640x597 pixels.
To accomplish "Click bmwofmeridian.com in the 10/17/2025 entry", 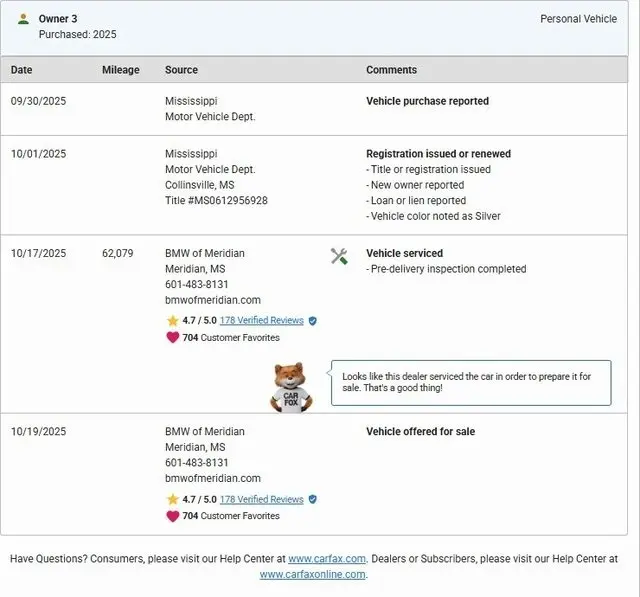I will pyautogui.click(x=212, y=300).
